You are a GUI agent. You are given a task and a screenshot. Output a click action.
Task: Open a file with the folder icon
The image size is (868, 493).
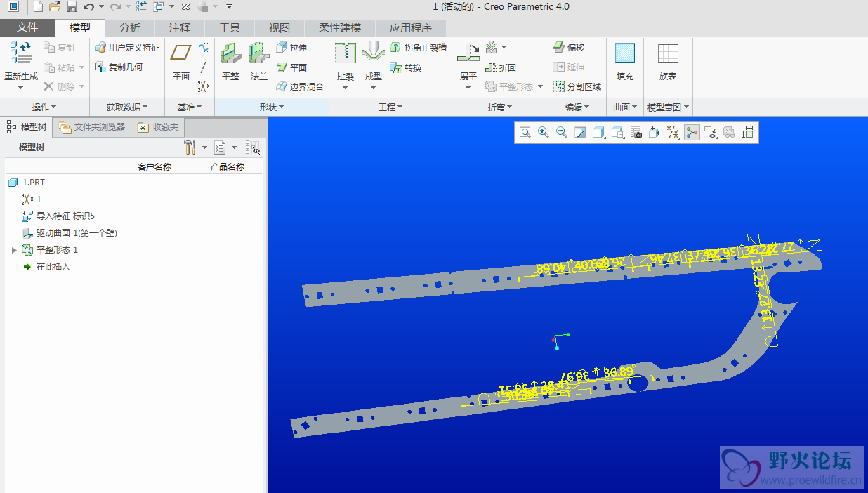tap(55, 7)
